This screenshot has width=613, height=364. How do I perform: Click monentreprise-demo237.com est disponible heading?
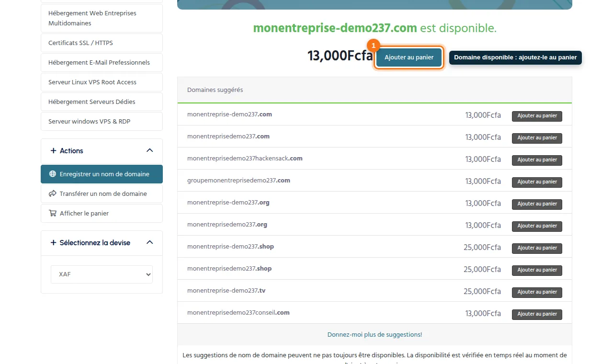[375, 28]
